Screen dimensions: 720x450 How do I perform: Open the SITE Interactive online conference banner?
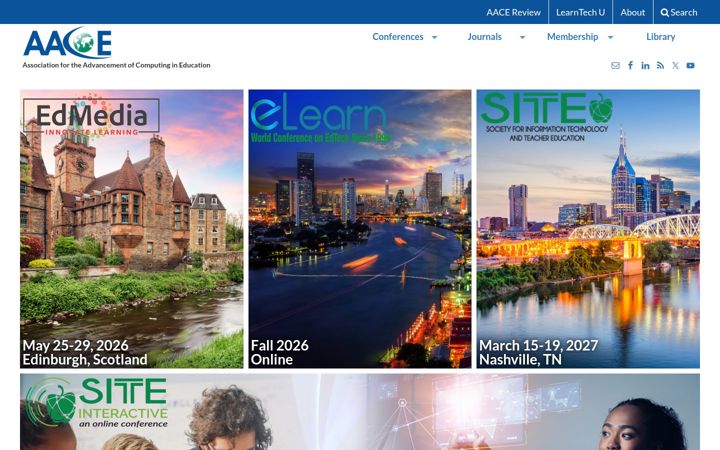(x=360, y=412)
